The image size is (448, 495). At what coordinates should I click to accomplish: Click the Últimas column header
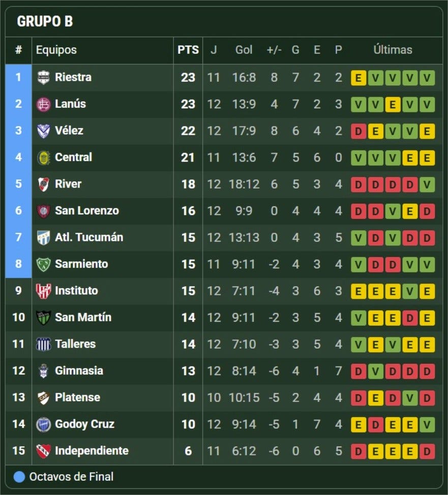click(x=393, y=50)
